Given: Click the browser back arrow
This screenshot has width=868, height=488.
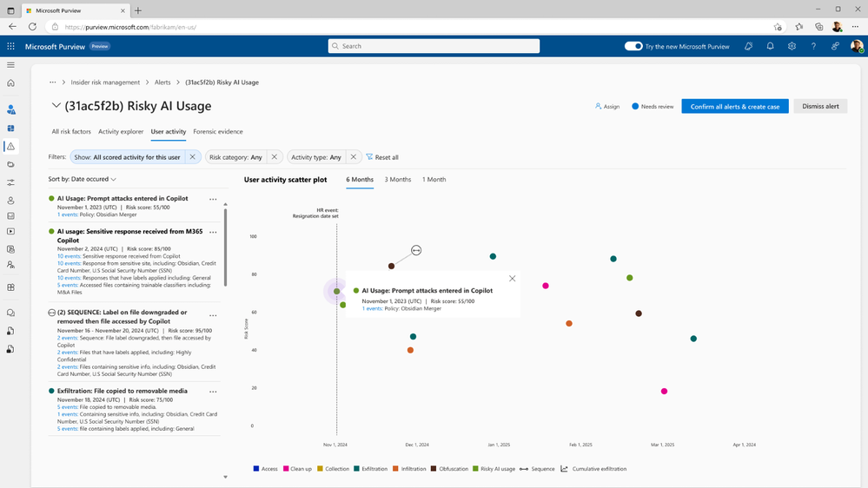Looking at the screenshot, I should click(12, 27).
